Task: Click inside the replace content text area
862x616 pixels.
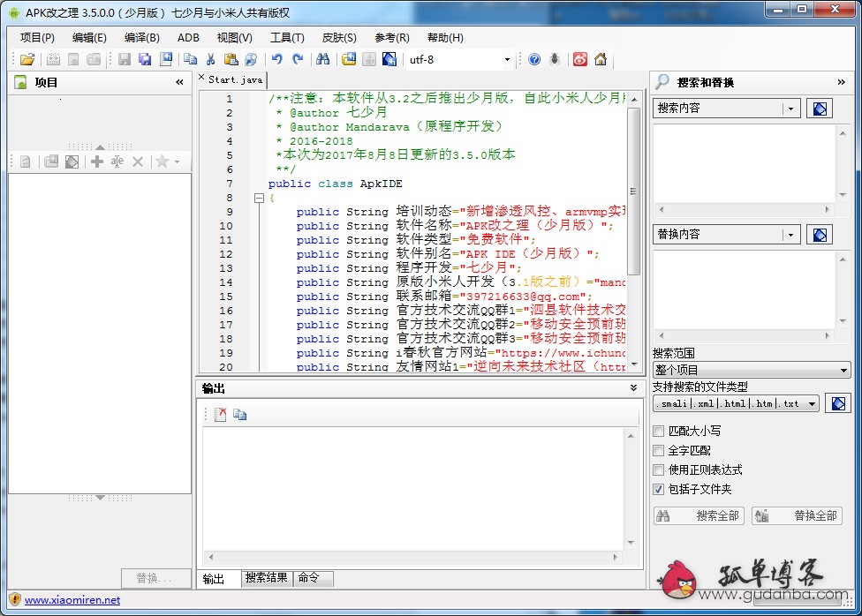Action: point(745,290)
